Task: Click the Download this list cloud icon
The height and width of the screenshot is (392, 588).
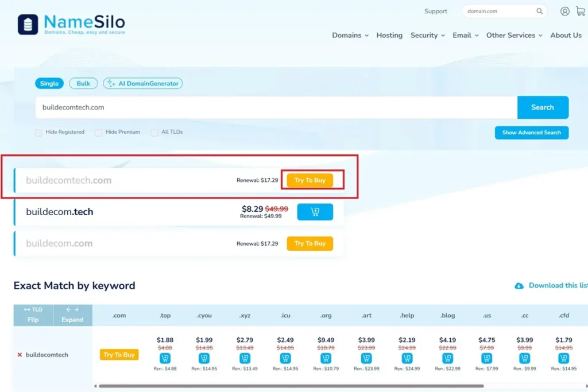Action: click(x=519, y=286)
